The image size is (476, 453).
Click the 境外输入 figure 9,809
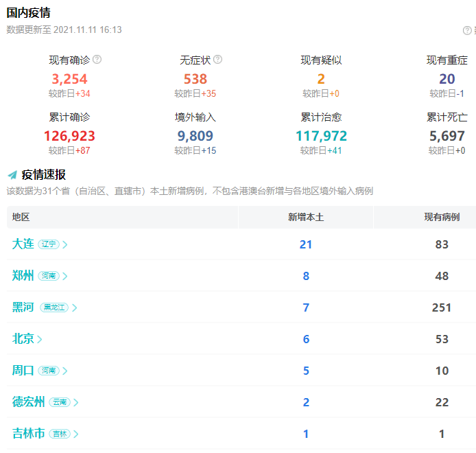pyautogui.click(x=195, y=136)
